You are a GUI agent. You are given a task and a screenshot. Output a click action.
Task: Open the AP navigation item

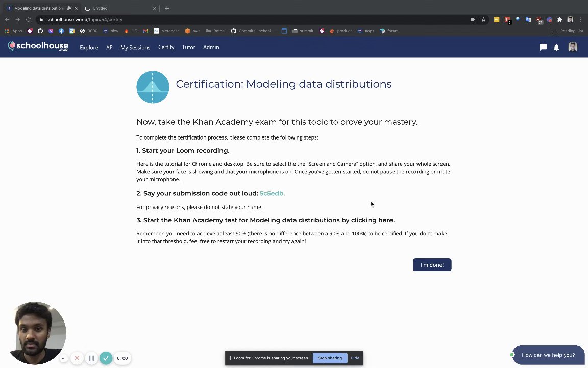[109, 48]
